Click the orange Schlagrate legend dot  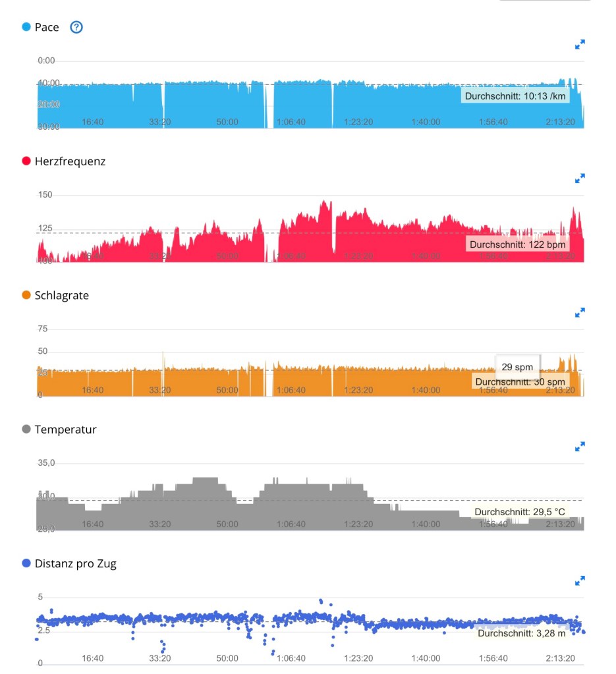pos(26,295)
